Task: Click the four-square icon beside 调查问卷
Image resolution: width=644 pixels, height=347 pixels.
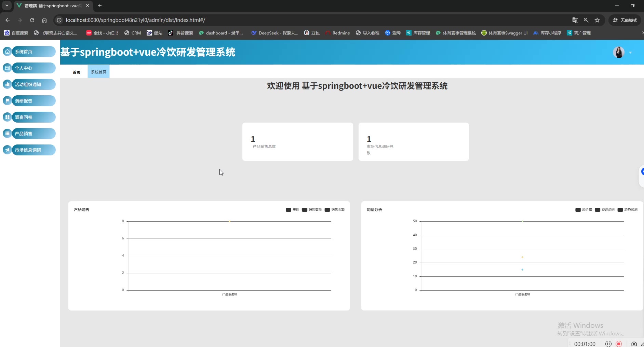Action: click(7, 117)
